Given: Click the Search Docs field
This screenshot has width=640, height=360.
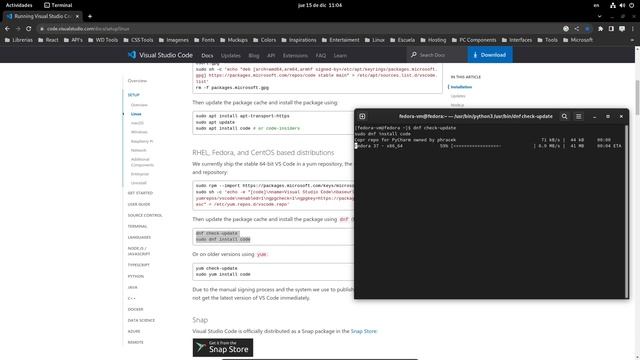Looking at the screenshot, I should point(437,55).
